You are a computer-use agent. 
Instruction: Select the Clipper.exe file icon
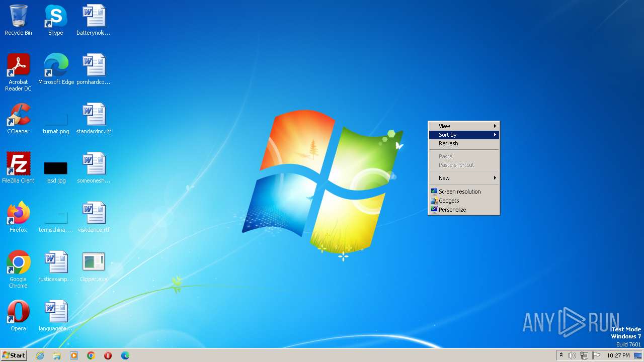point(94,266)
